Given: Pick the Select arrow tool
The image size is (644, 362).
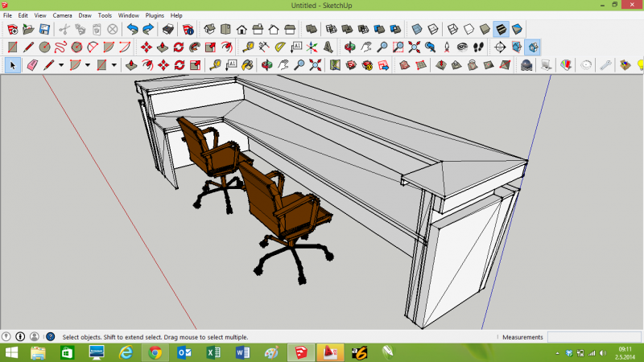Looking at the screenshot, I should coord(12,65).
